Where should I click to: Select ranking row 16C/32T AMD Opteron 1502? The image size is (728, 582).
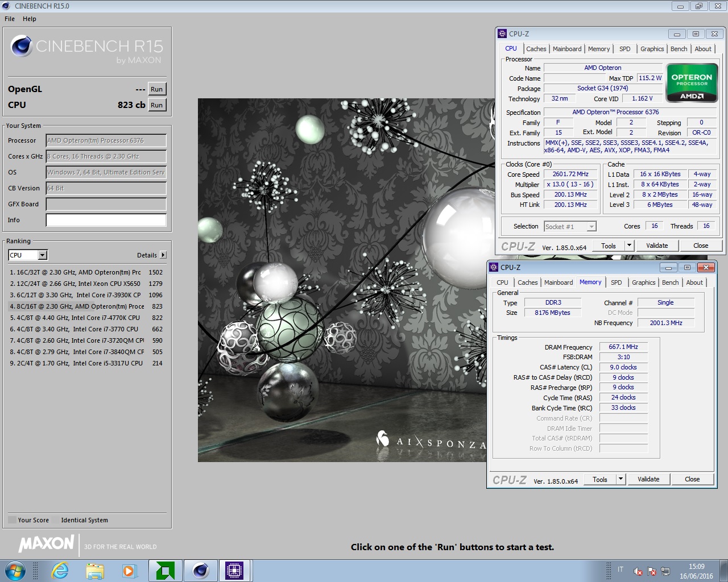[x=86, y=272]
